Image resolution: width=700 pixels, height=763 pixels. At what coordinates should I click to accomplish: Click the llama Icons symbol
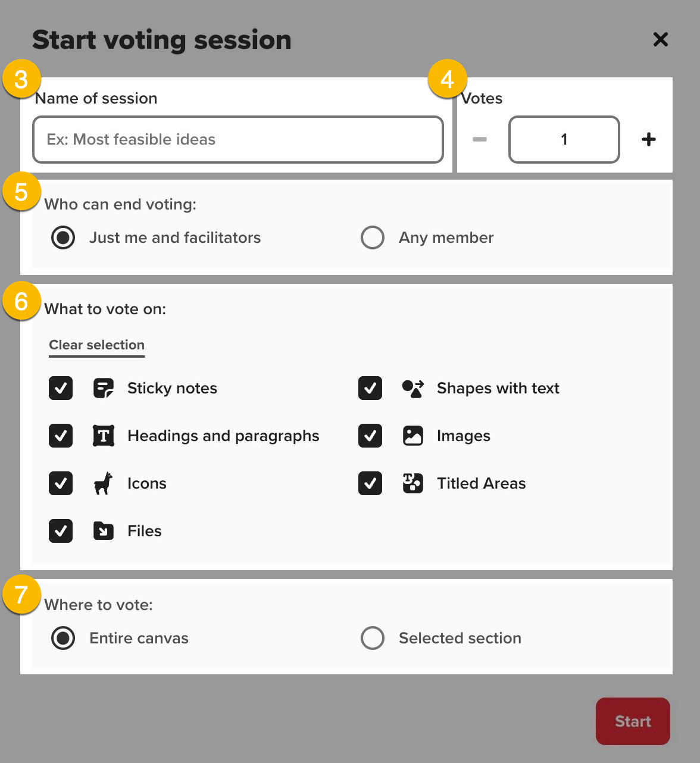click(103, 483)
